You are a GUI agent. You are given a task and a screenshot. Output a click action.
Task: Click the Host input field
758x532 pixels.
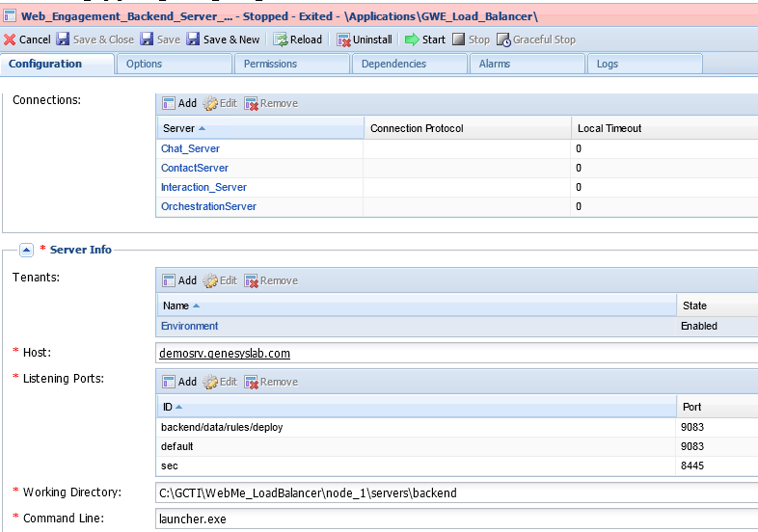[457, 353]
